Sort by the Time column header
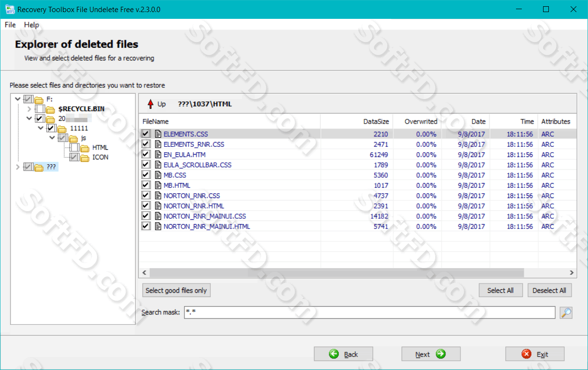The image size is (588, 370). (514, 121)
